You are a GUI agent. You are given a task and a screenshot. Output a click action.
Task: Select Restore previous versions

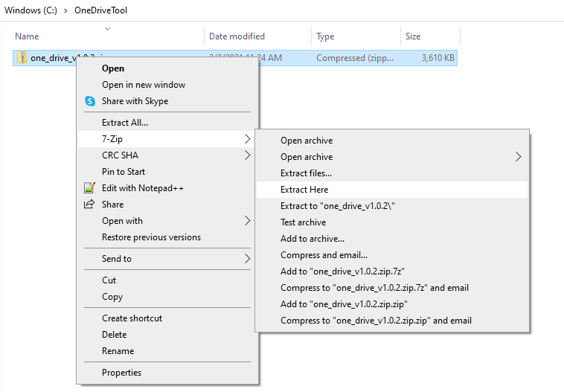pos(167,237)
